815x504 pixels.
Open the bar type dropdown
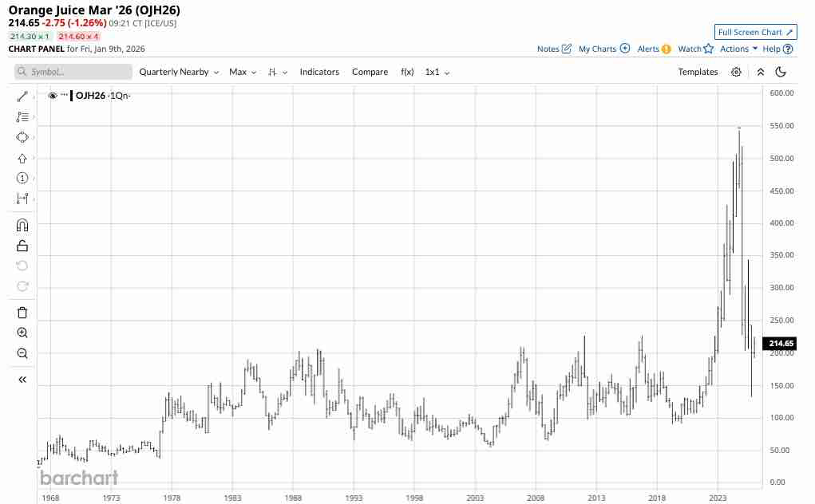pyautogui.click(x=278, y=72)
